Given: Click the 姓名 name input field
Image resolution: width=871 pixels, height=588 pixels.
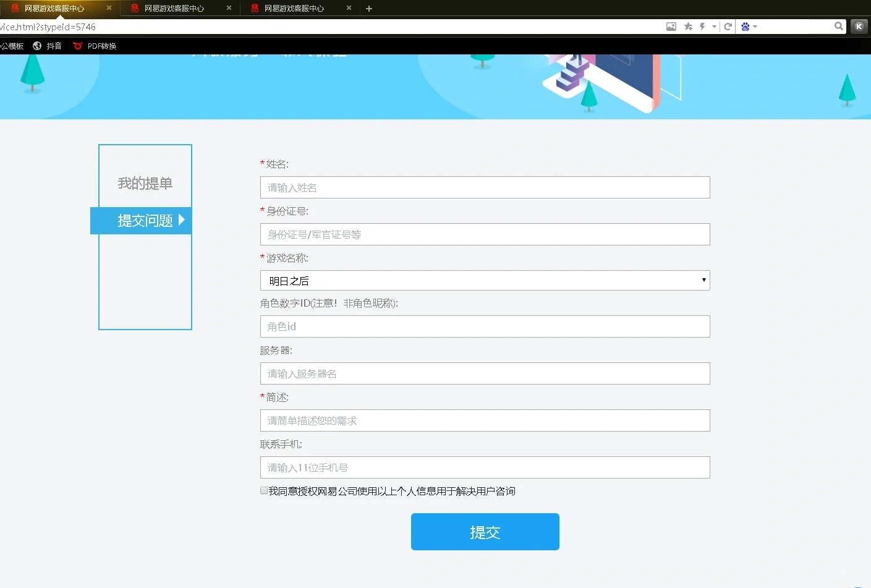Looking at the screenshot, I should click(x=485, y=187).
